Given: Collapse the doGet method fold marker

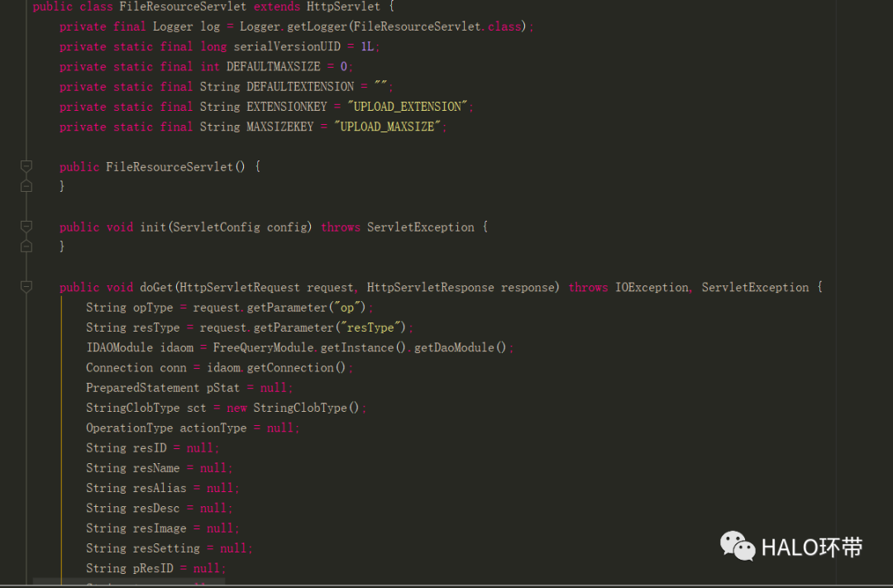Looking at the screenshot, I should click(26, 287).
